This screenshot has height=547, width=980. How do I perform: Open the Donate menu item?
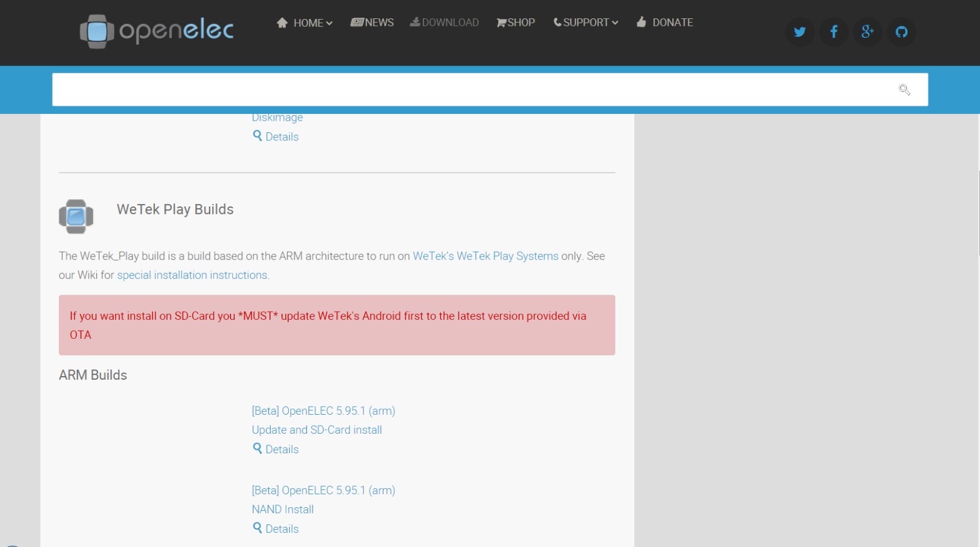665,23
